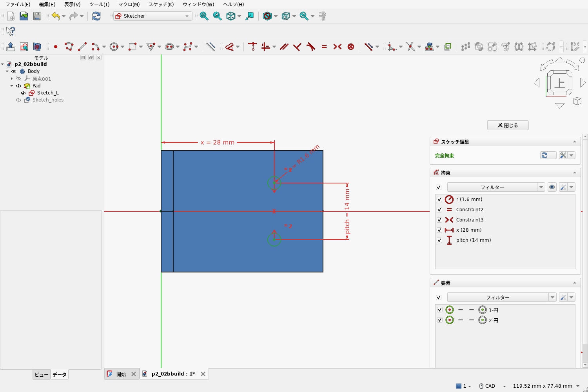Image resolution: width=588 pixels, height=392 pixels.
Task: Click the fit all zoom icon
Action: pos(204,16)
